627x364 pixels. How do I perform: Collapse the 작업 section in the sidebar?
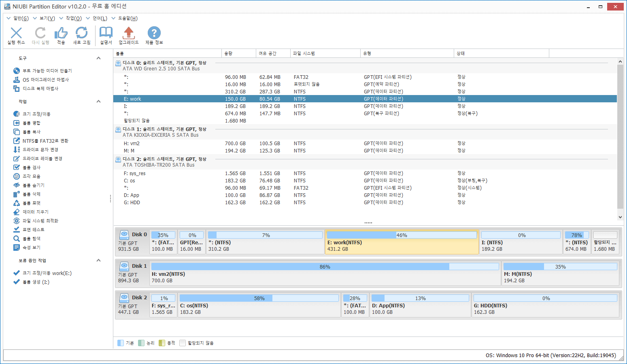coord(98,102)
